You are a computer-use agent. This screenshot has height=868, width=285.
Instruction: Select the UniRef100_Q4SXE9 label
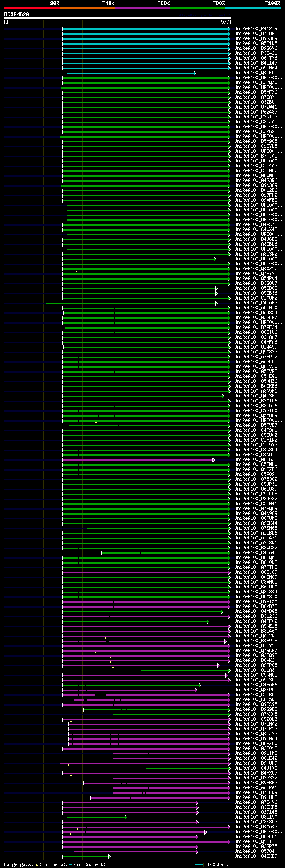click(256, 856)
